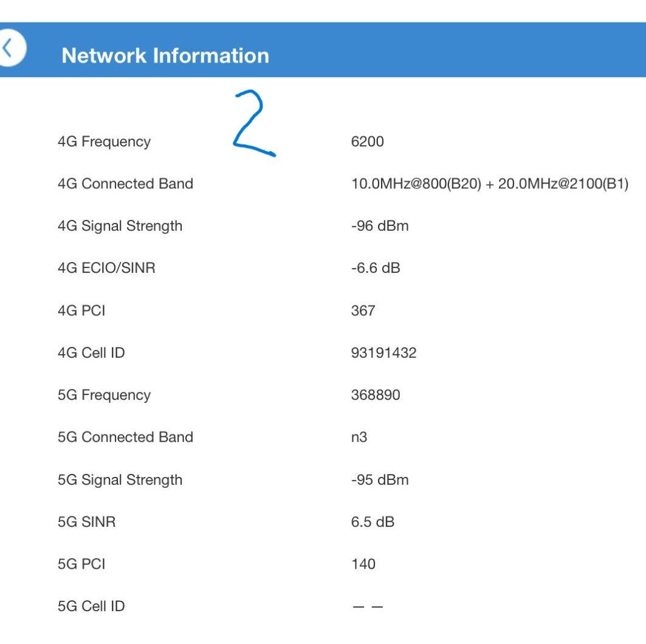Click the n3 connected band value
The image size is (646, 644).
coord(359,437)
